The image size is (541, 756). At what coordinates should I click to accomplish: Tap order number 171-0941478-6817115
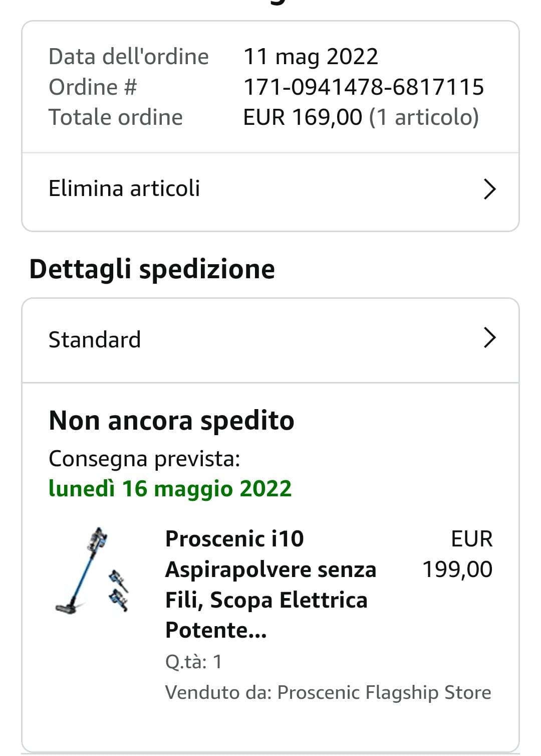click(363, 87)
